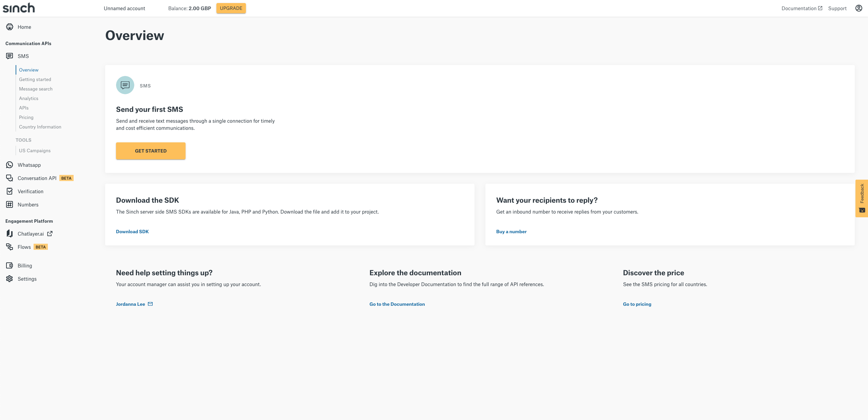868x420 pixels.
Task: Open the Billing wallet icon
Action: click(9, 265)
